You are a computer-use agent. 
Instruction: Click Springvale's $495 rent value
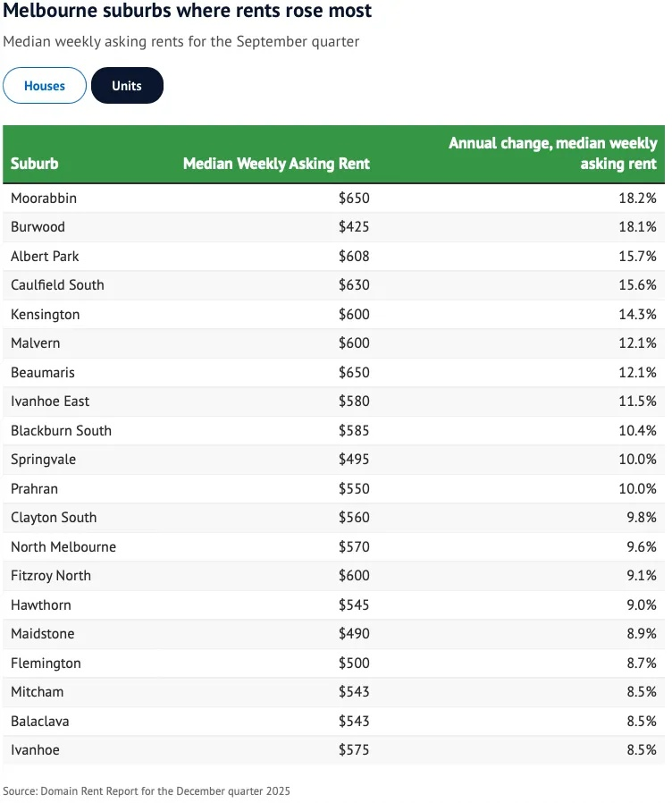(354, 460)
